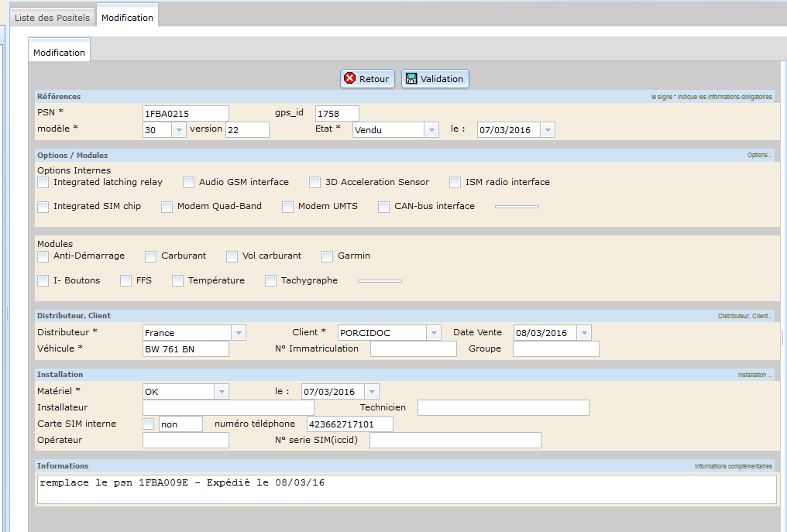Image resolution: width=787 pixels, height=532 pixels.
Task: Open the Distributeur dropdown showing France
Action: (x=239, y=333)
